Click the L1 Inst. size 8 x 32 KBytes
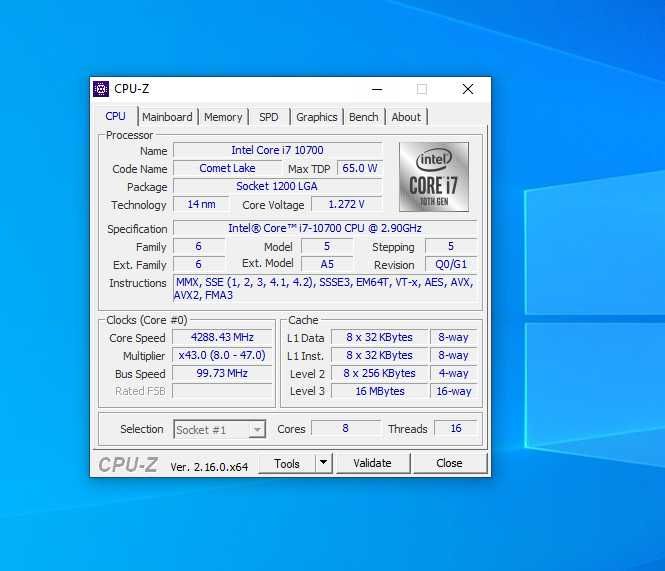 pos(380,355)
